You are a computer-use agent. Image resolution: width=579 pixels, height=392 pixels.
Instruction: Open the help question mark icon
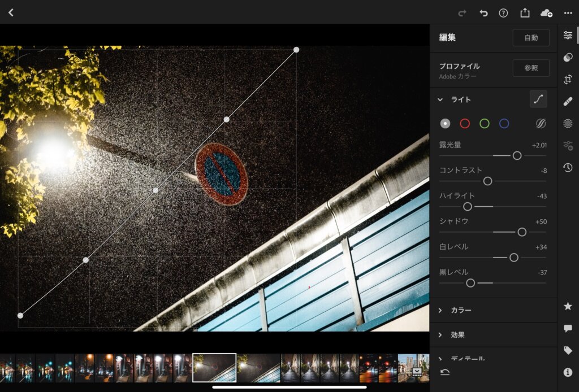click(503, 13)
